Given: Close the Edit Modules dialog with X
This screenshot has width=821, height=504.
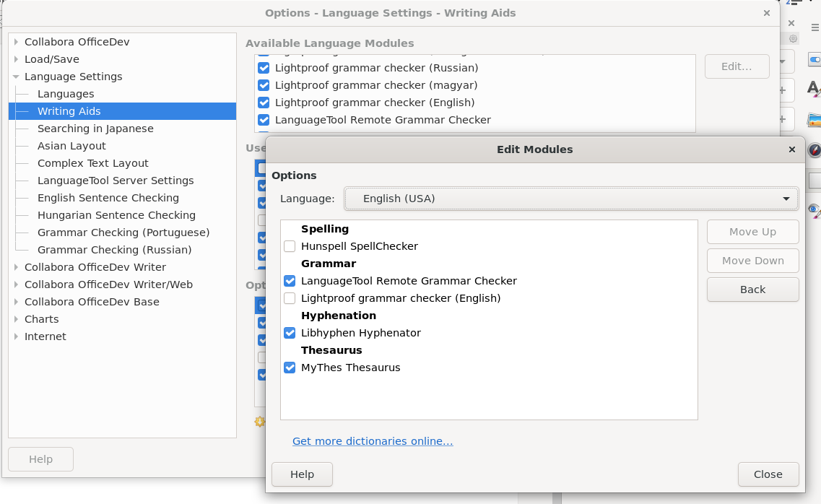Looking at the screenshot, I should pos(792,149).
